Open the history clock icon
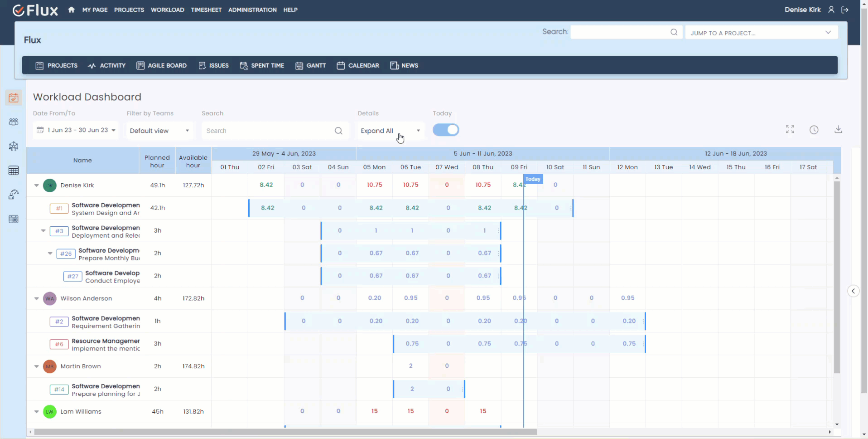Image resolution: width=868 pixels, height=439 pixels. (814, 130)
